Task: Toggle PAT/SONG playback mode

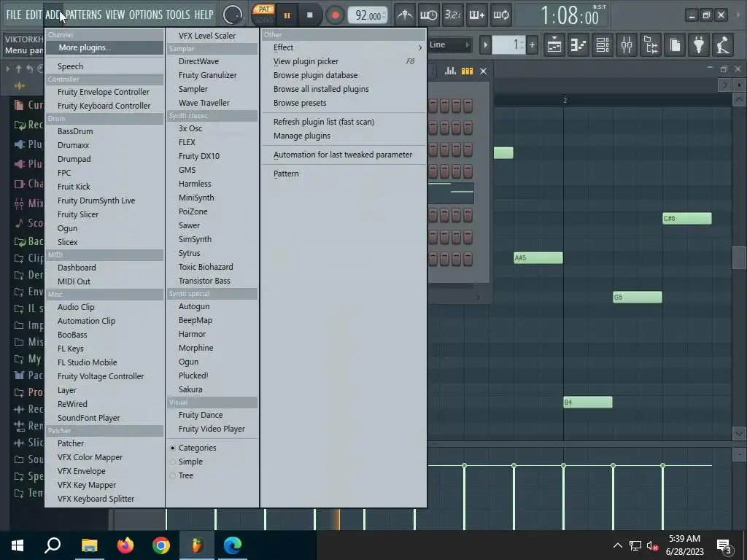Action: (263, 15)
